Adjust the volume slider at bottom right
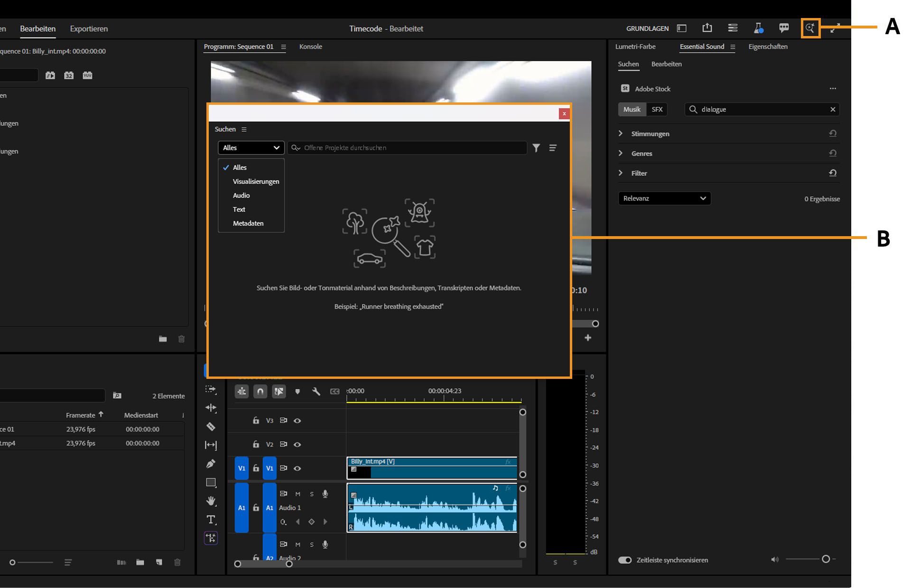The image size is (911, 588). tap(826, 560)
